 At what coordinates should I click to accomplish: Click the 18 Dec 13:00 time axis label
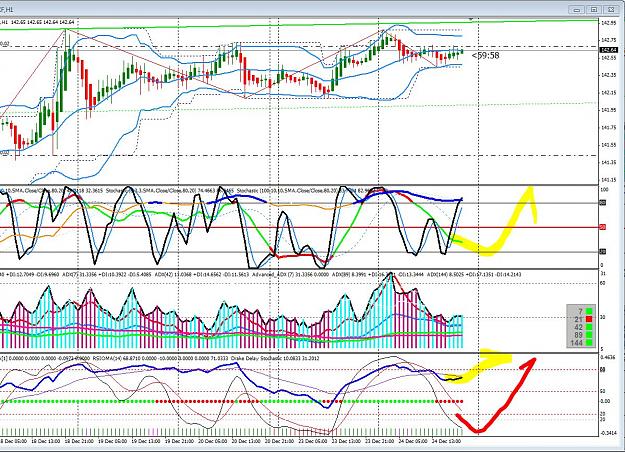coord(46,441)
